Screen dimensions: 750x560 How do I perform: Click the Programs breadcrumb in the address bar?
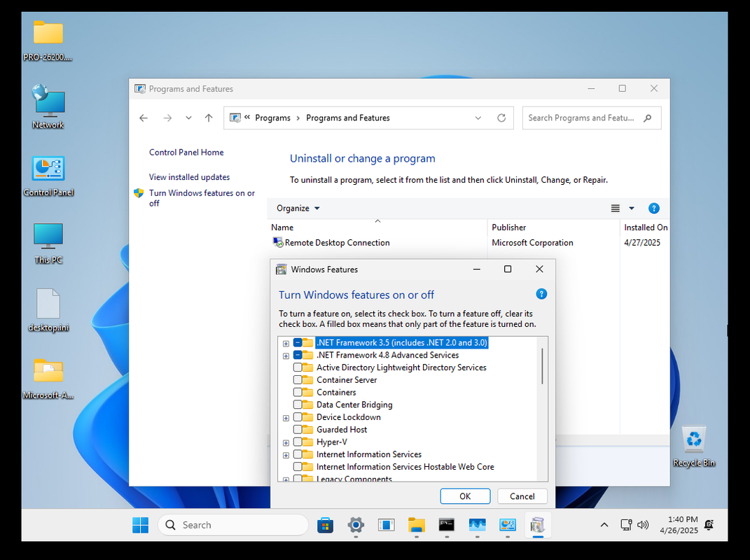[x=272, y=118]
